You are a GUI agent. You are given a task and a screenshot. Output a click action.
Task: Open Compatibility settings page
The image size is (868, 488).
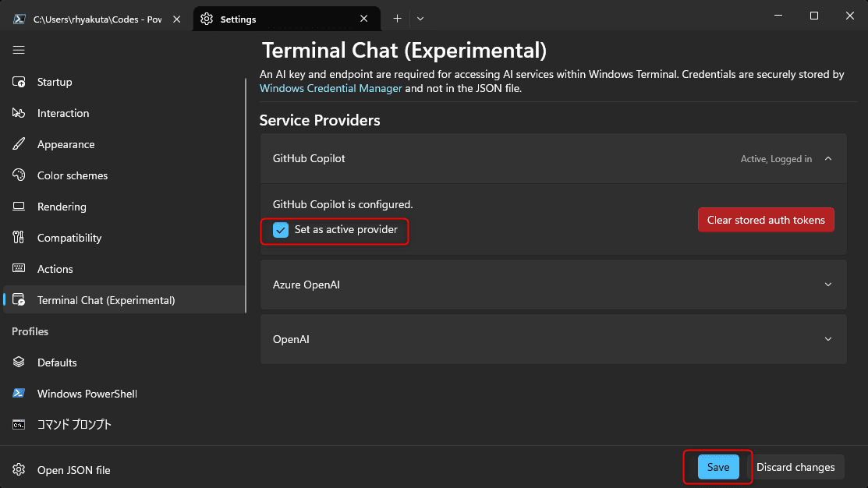tap(124, 237)
